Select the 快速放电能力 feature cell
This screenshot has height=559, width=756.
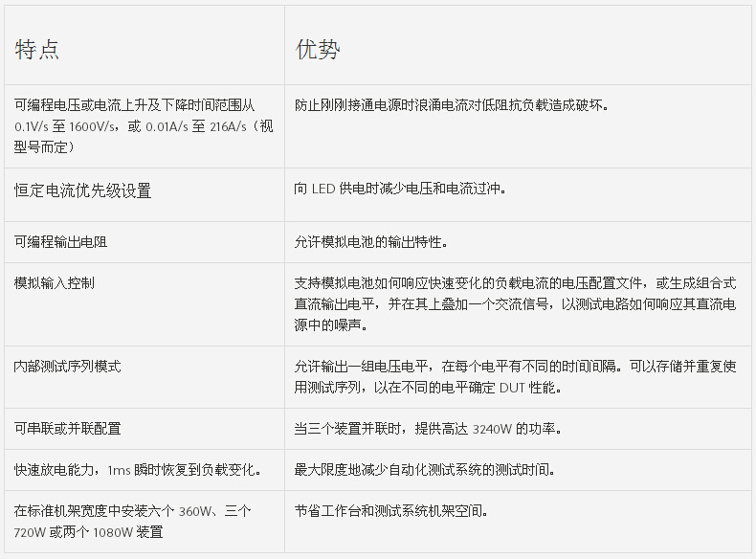point(138,470)
